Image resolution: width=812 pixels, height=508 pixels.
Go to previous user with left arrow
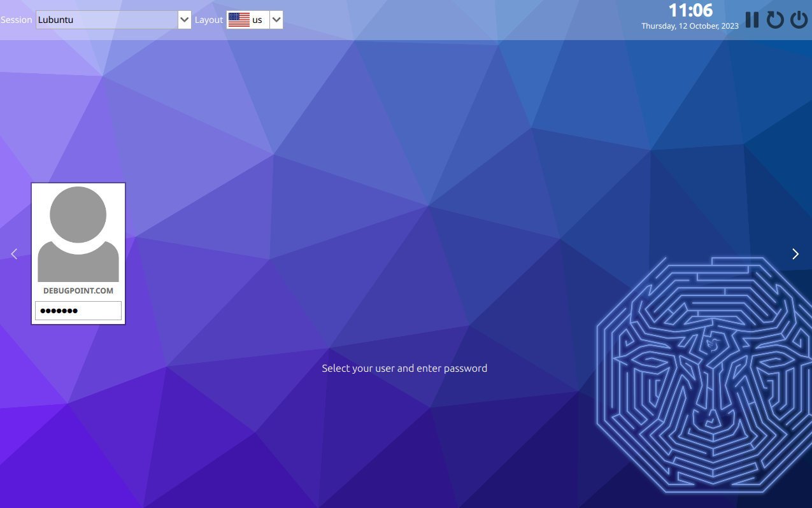click(x=14, y=254)
